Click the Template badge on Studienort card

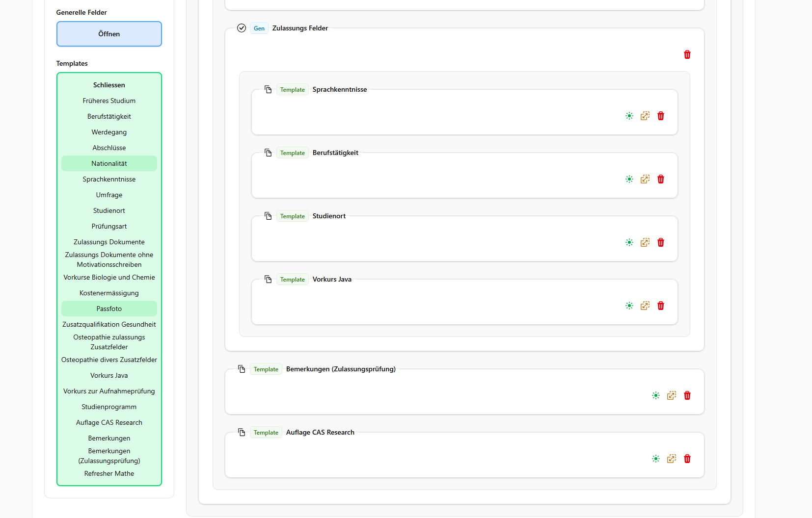(x=292, y=216)
